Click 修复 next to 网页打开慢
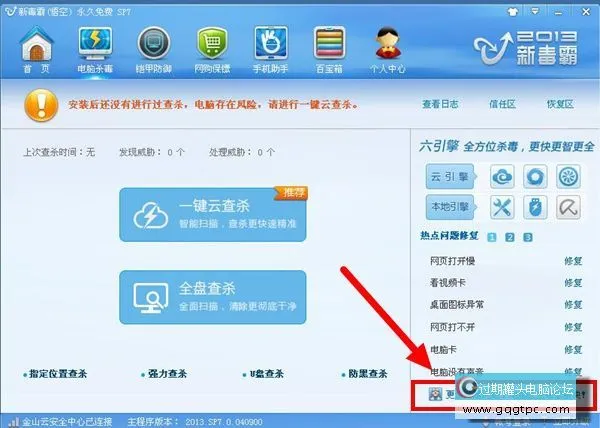 573,261
